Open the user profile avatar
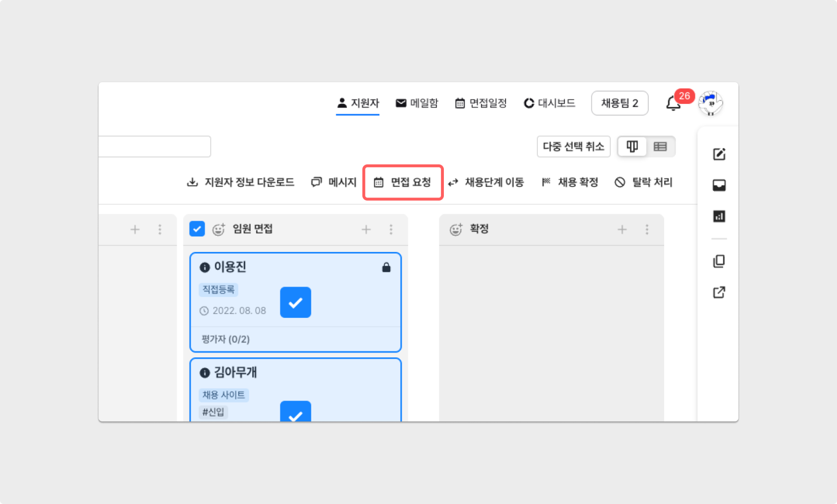Screen dimensions: 837x504 (x=710, y=103)
